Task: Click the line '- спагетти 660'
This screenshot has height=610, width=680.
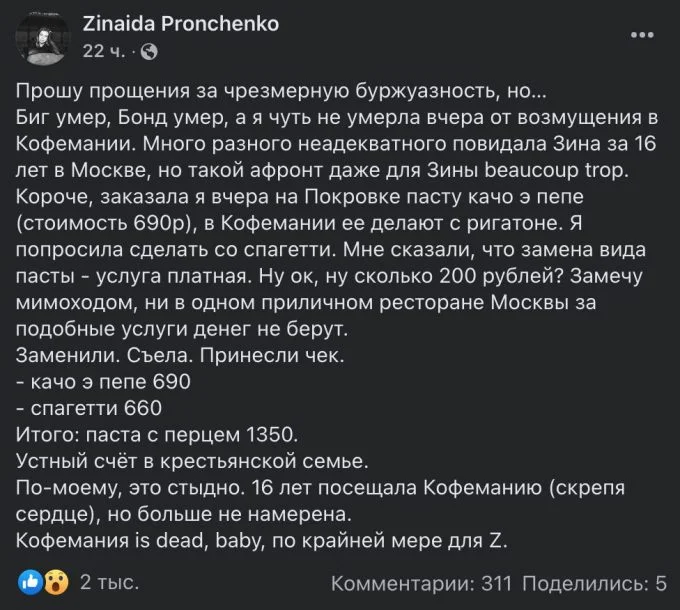Action: [89, 408]
